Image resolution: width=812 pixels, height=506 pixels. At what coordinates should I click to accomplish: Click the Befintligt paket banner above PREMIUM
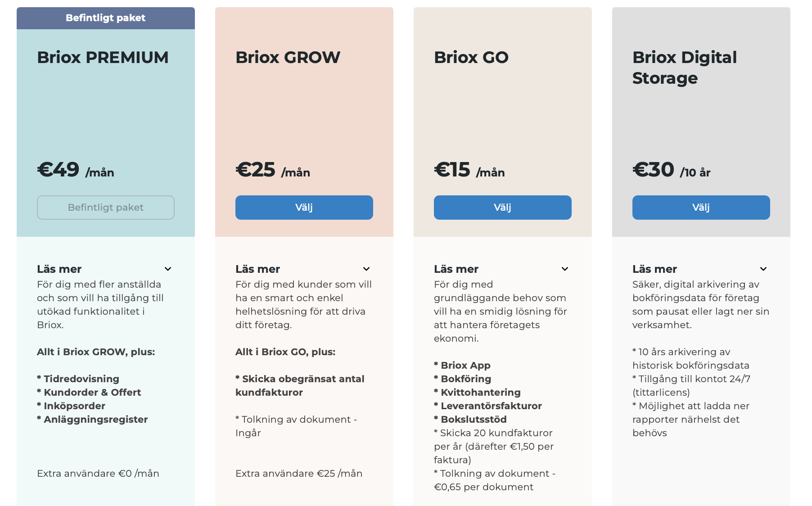pos(105,18)
